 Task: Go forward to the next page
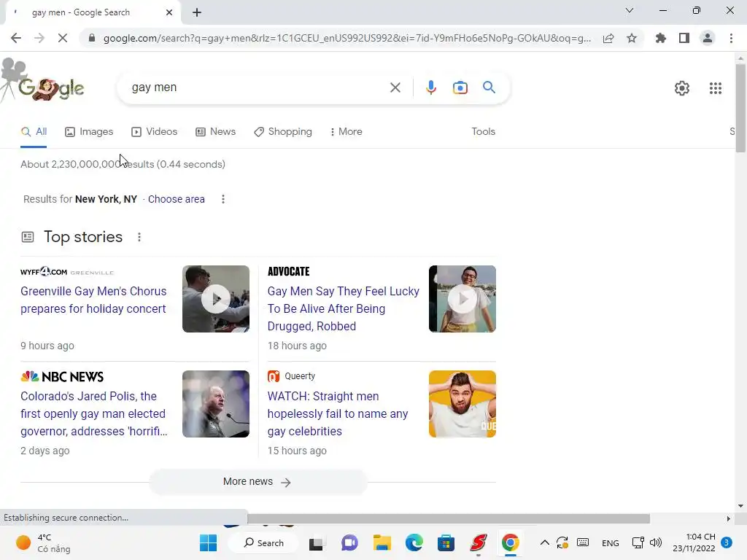(x=39, y=38)
